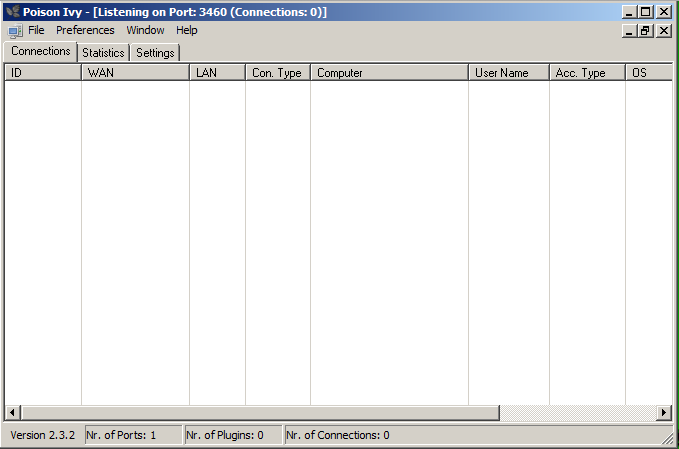Switch to the Statistics tab
This screenshot has width=679, height=449.
(103, 52)
